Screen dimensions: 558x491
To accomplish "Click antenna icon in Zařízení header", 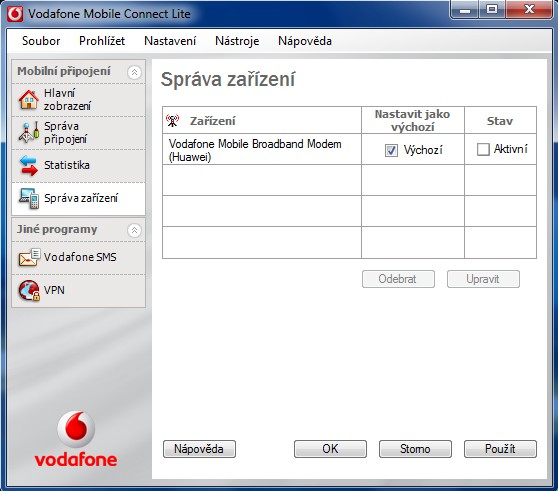I will [173, 121].
